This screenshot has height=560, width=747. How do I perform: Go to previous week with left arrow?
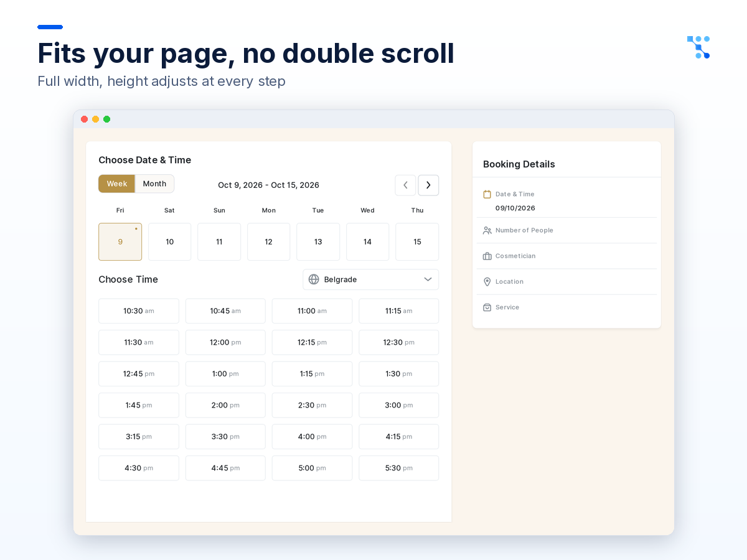(405, 185)
